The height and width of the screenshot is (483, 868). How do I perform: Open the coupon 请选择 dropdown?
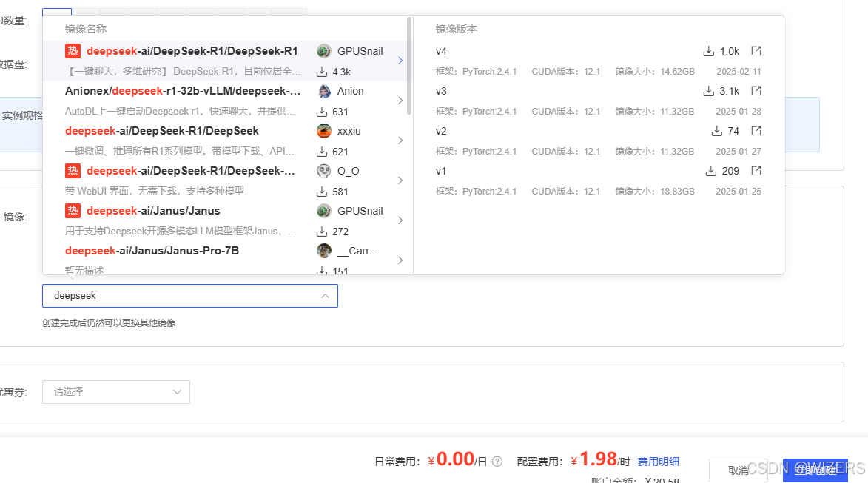[116, 392]
